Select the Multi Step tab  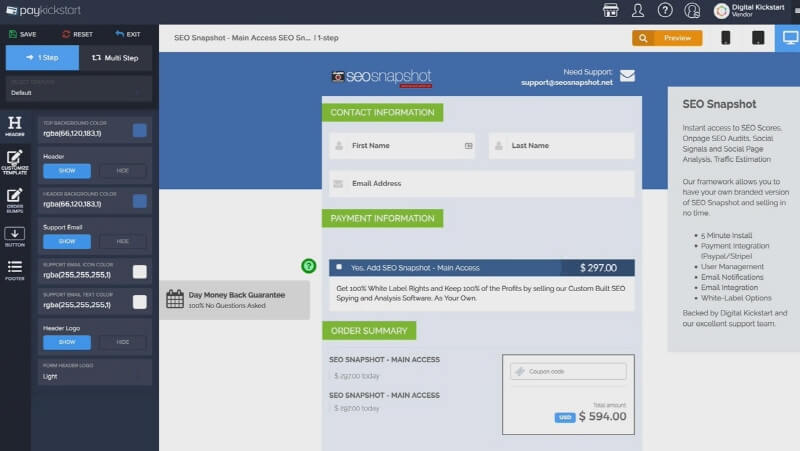pos(115,58)
